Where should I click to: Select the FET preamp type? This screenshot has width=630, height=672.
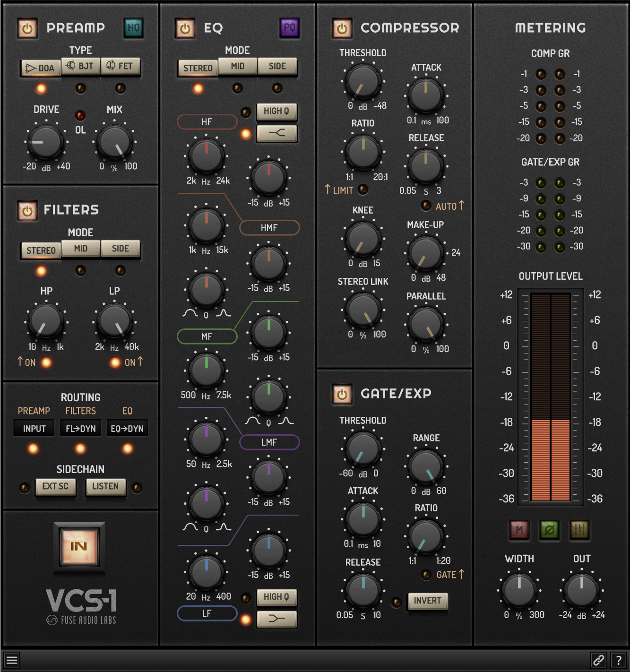pyautogui.click(x=121, y=66)
